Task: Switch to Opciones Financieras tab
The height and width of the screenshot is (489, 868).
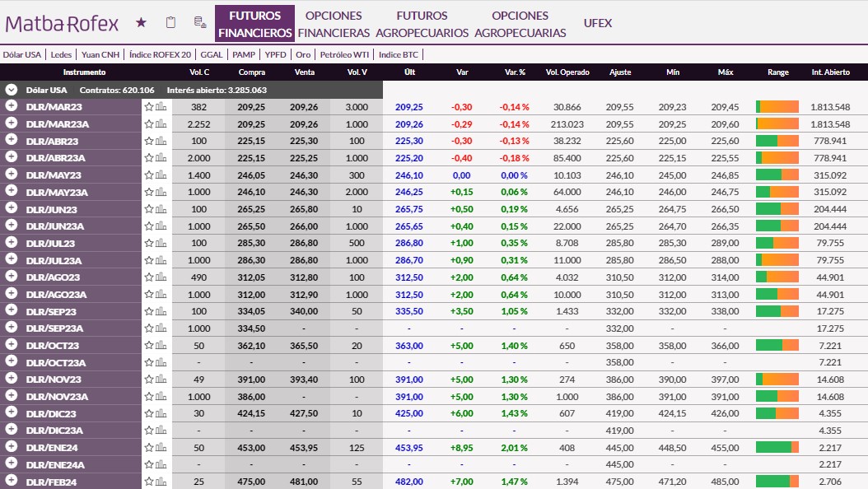Action: point(334,24)
